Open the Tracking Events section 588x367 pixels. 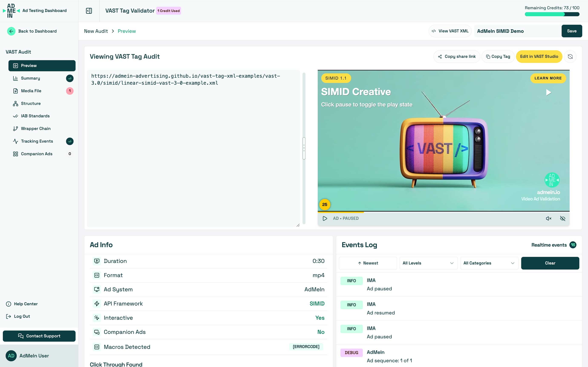click(42, 141)
